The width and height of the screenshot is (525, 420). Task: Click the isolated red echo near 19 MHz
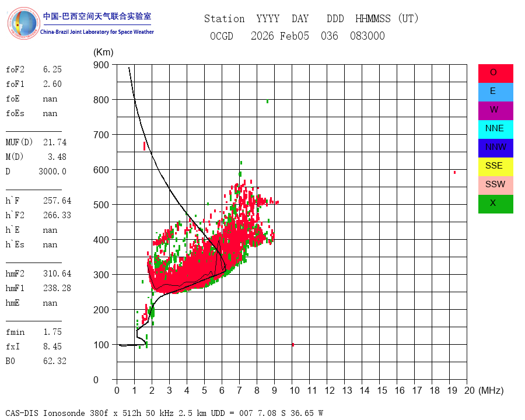point(454,173)
